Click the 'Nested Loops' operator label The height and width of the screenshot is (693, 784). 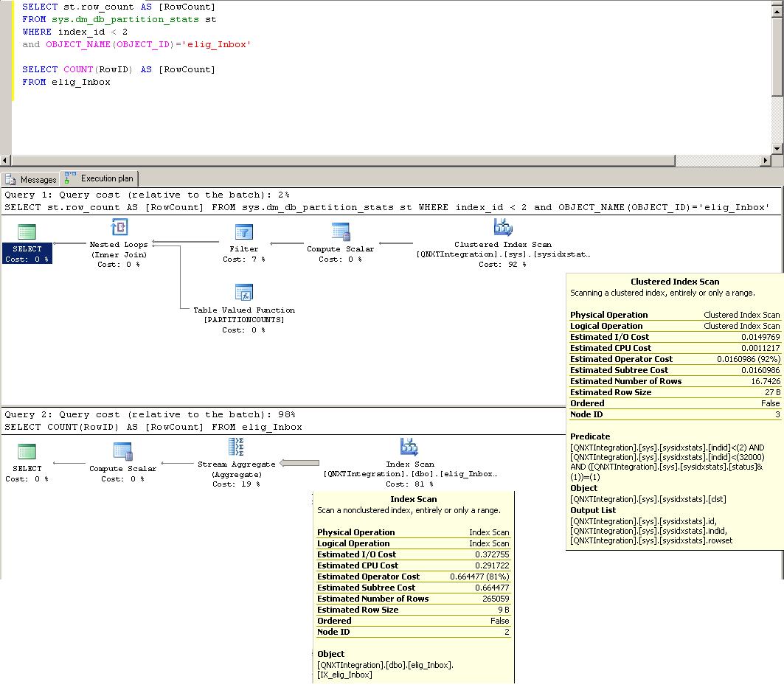tap(119, 244)
